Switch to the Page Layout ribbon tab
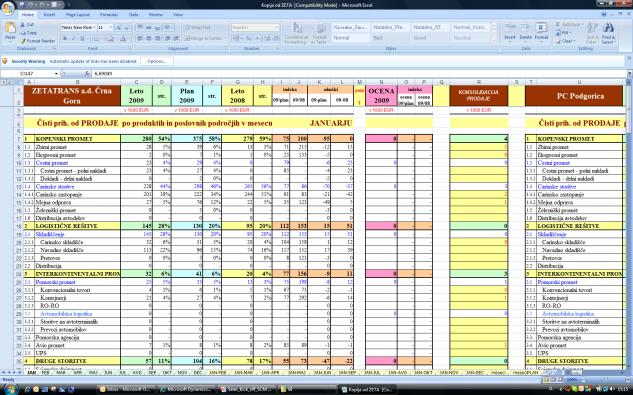Image resolution: width=633 pixels, height=395 pixels. coord(78,15)
